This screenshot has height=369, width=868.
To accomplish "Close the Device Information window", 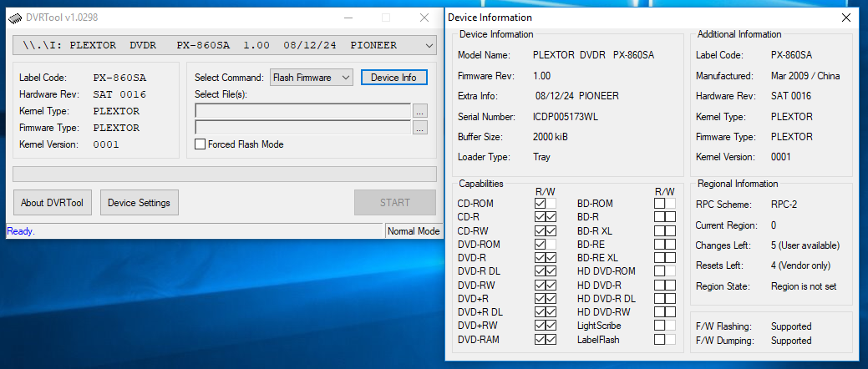I will coord(845,18).
